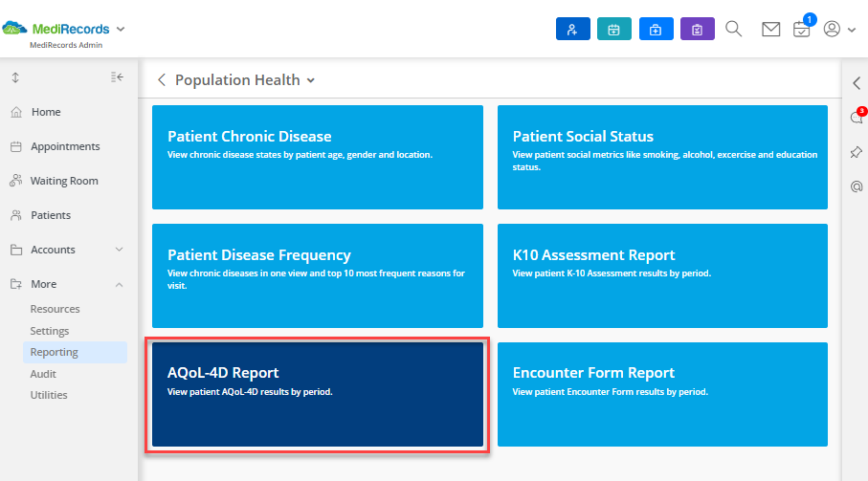Open the MediRecords practice dropdown chevron
Screen dimensions: 868x481
coord(121,30)
